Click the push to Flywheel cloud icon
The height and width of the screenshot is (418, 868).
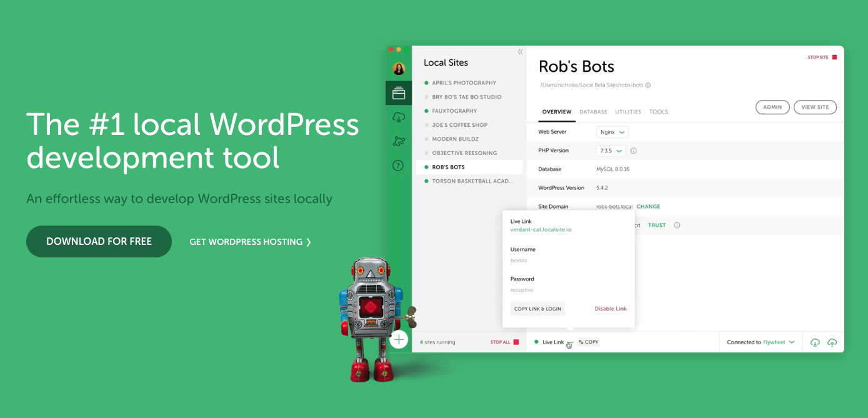pyautogui.click(x=832, y=342)
